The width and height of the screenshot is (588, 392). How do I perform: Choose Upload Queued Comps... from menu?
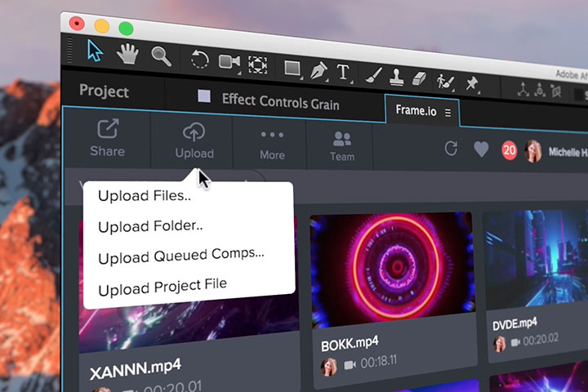[x=181, y=256]
